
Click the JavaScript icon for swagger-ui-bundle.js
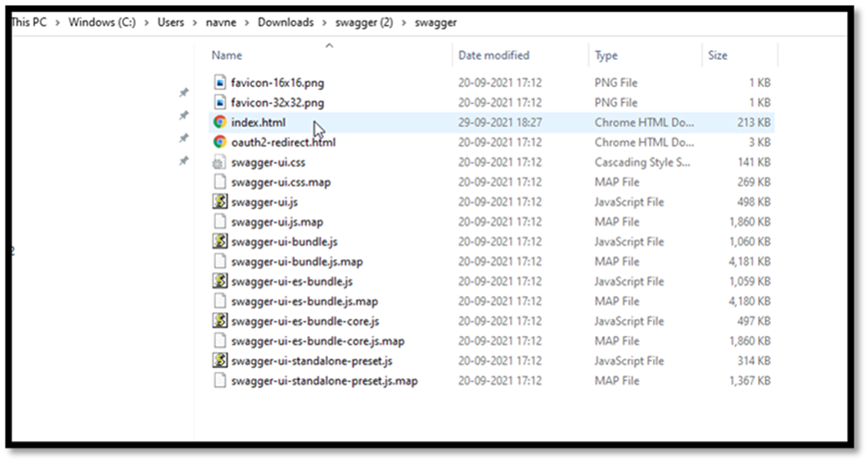point(220,241)
